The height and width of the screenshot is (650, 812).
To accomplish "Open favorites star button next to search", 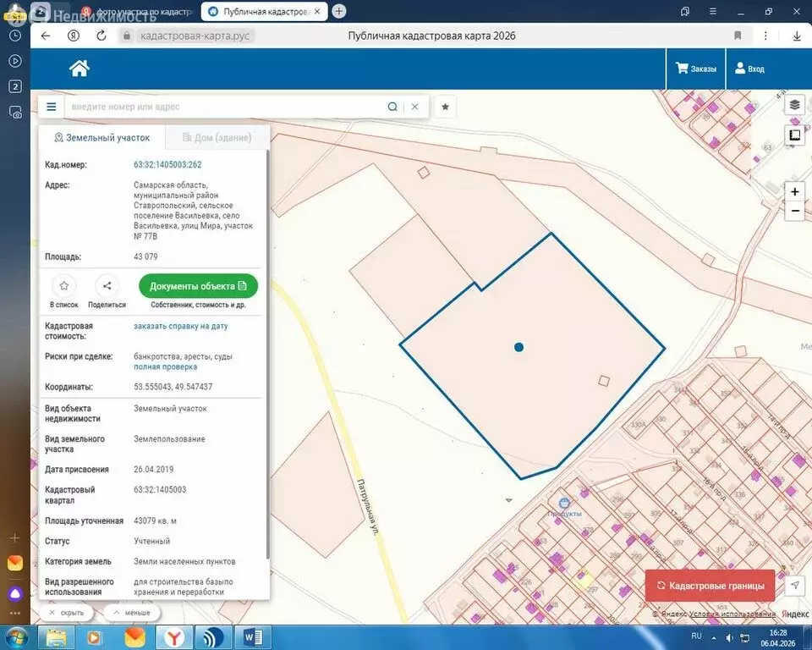I will [445, 107].
